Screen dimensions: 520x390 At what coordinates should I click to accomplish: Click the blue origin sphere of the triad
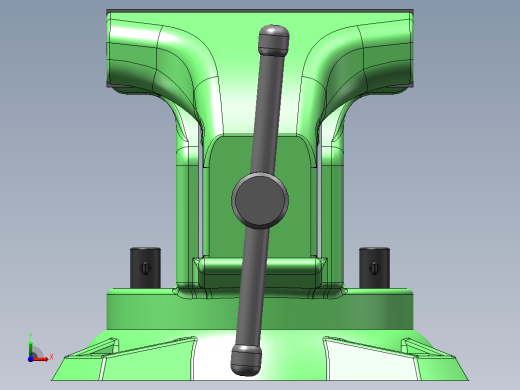coord(30,359)
